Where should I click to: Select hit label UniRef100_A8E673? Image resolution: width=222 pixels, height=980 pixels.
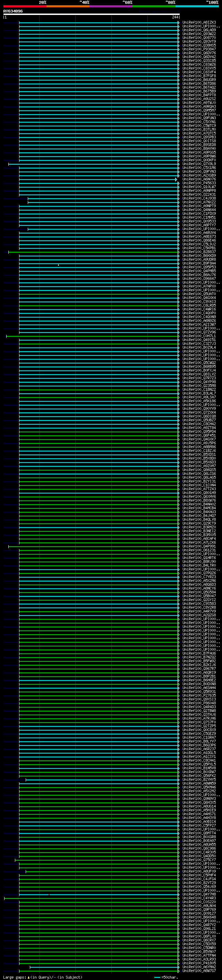tap(199, 237)
